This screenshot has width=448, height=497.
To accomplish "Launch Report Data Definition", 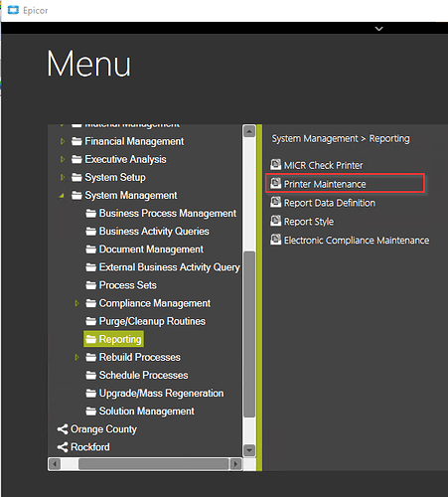I will (330, 203).
